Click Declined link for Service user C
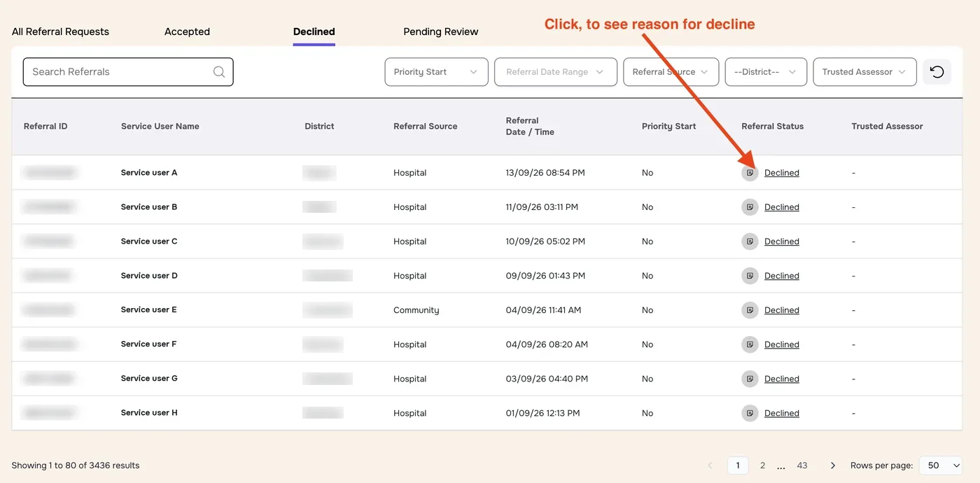 pos(781,241)
